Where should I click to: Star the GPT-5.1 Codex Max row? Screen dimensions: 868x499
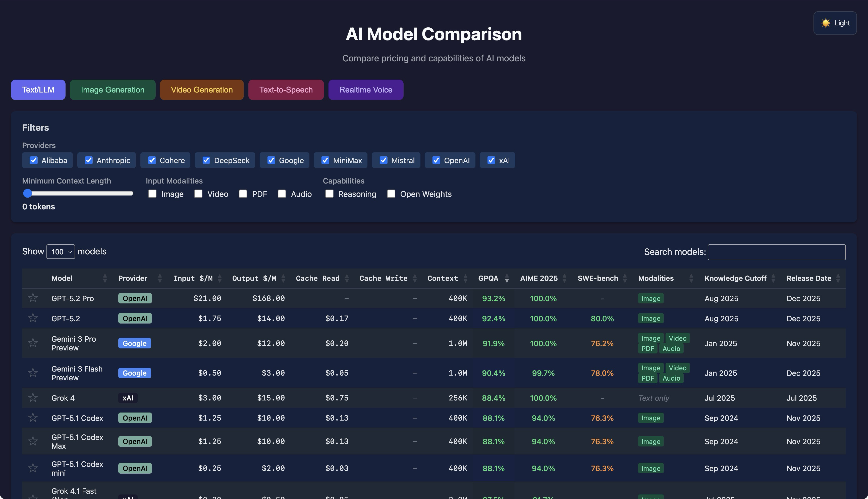click(33, 441)
